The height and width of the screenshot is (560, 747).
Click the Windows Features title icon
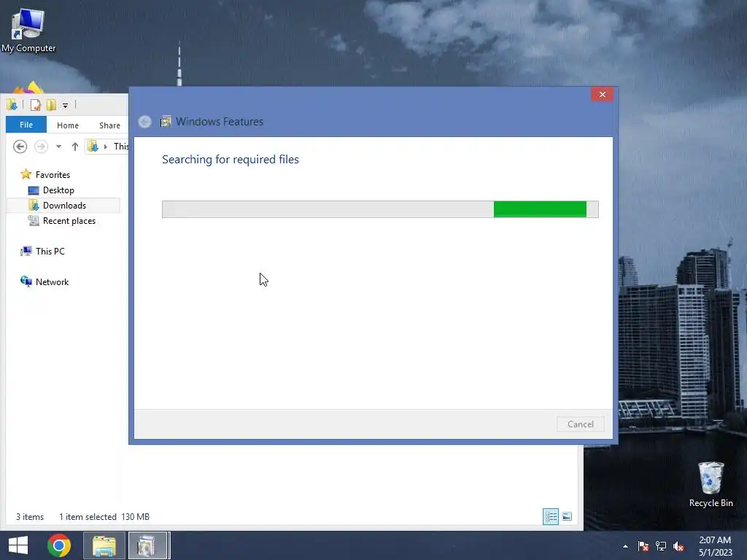pyautogui.click(x=166, y=122)
